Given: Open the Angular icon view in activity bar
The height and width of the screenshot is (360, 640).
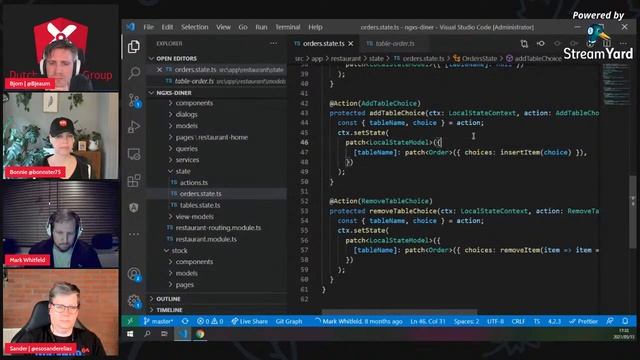Looking at the screenshot, I should (x=134, y=207).
